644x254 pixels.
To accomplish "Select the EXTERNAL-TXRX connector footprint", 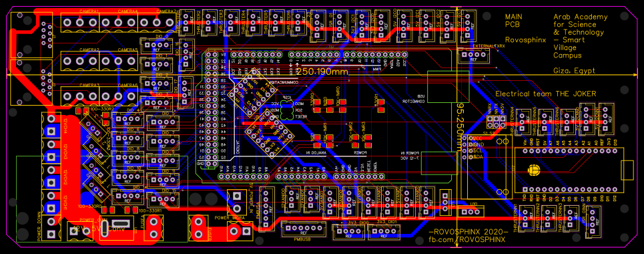I will pos(474,55).
